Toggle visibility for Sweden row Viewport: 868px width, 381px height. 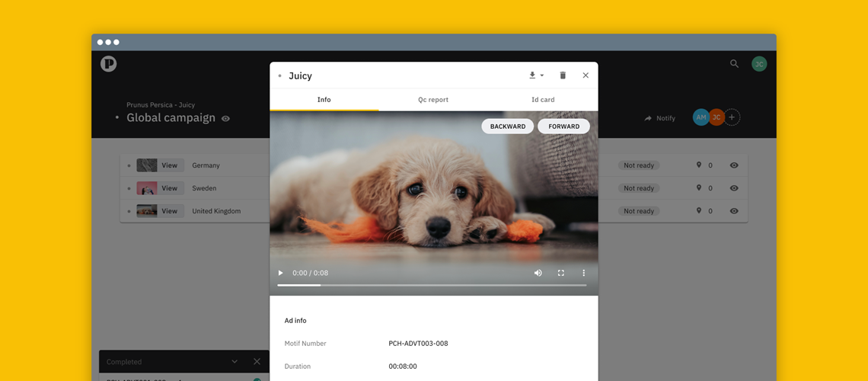point(734,188)
